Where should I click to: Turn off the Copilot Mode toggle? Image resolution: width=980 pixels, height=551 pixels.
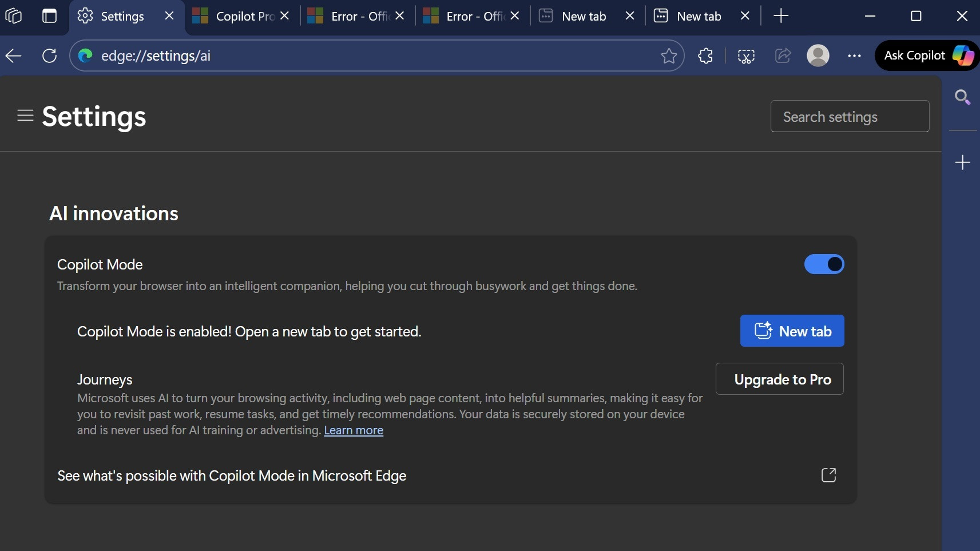824,264
